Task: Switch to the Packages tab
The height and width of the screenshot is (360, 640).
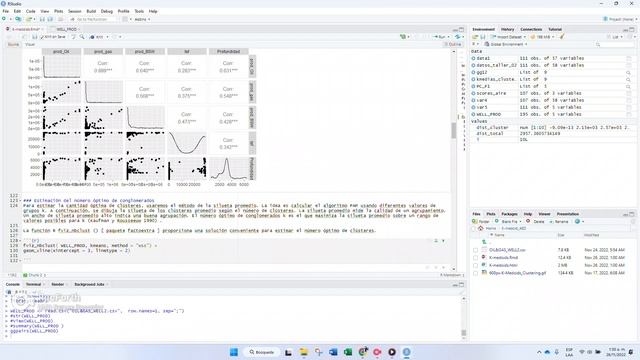Action: pyautogui.click(x=509, y=214)
